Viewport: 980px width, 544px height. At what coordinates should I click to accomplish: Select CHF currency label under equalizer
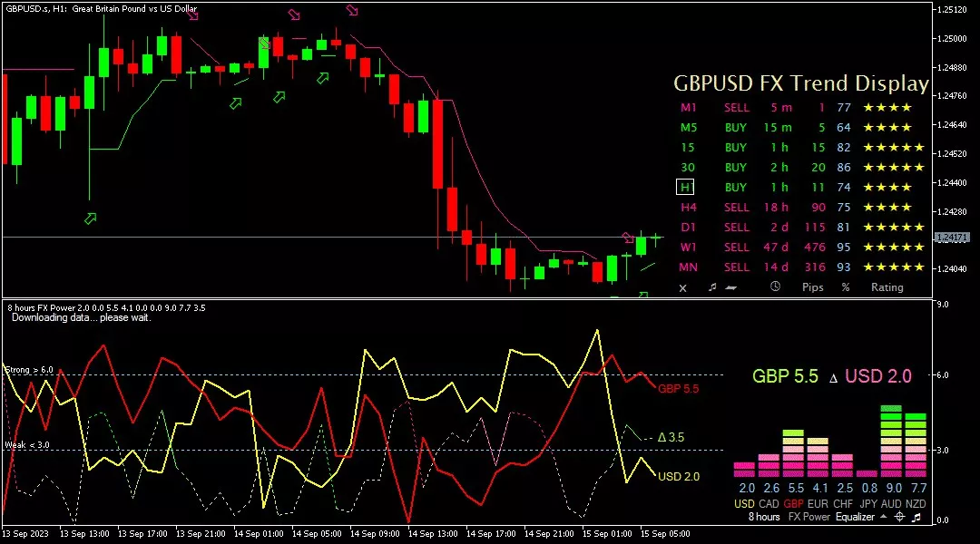842,503
